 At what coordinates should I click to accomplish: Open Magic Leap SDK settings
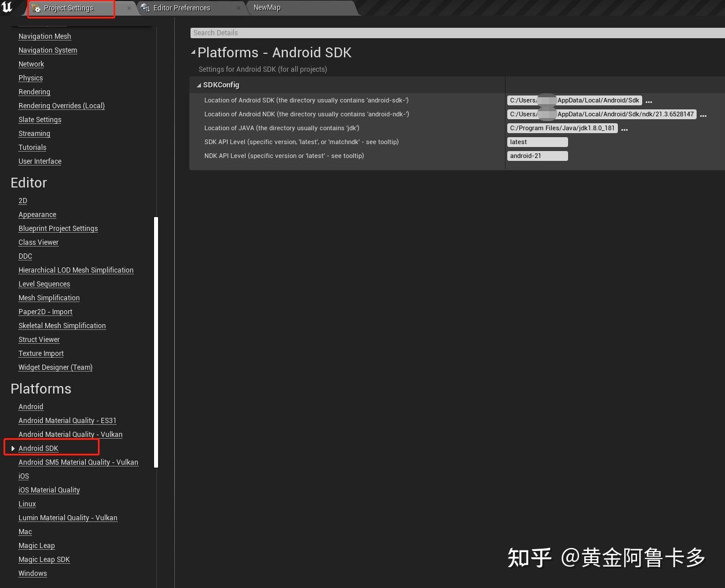(44, 560)
